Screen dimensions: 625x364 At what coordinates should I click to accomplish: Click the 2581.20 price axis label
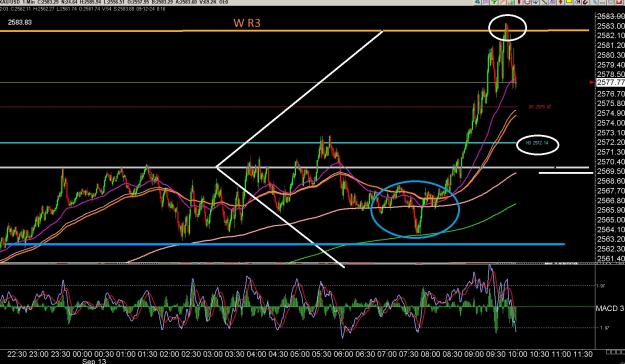click(x=611, y=45)
